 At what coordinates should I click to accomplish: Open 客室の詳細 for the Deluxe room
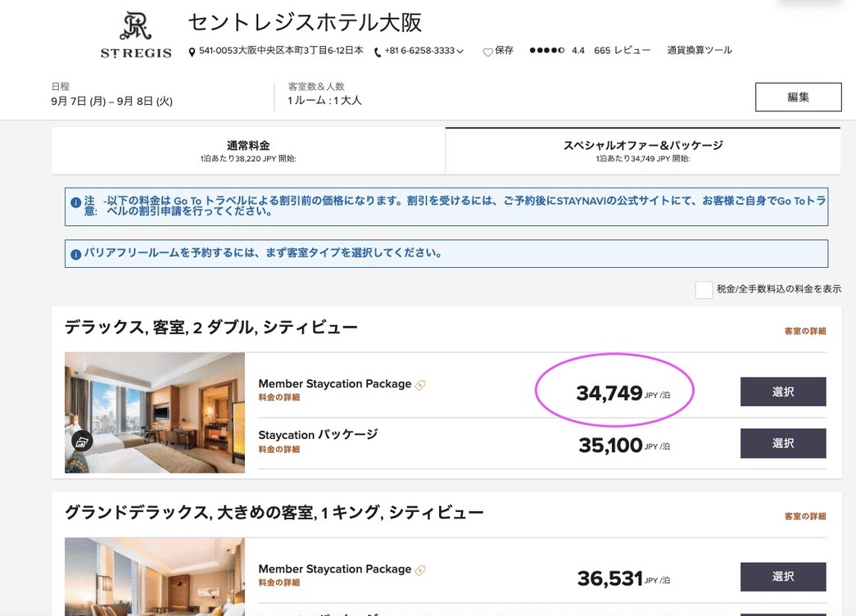804,331
